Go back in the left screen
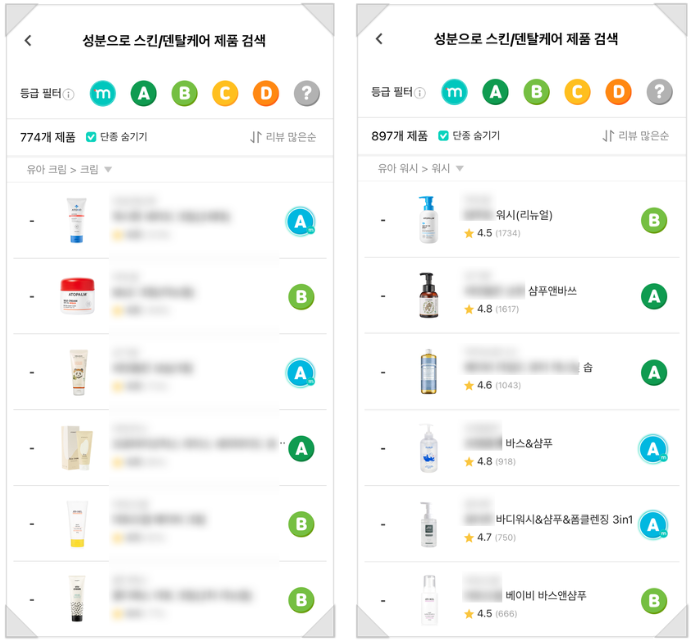Viewport: 691px width, 641px height. 28,41
